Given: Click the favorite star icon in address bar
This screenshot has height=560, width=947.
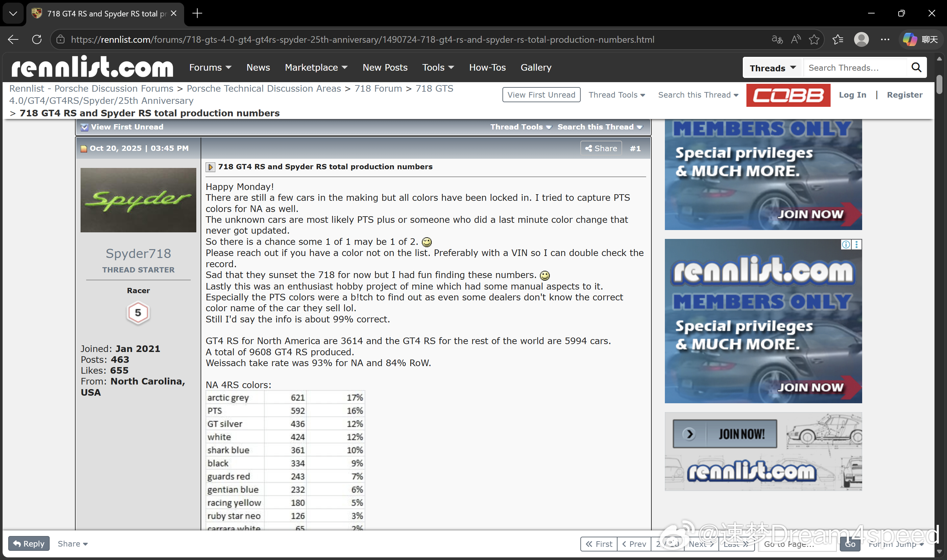Looking at the screenshot, I should click(814, 40).
